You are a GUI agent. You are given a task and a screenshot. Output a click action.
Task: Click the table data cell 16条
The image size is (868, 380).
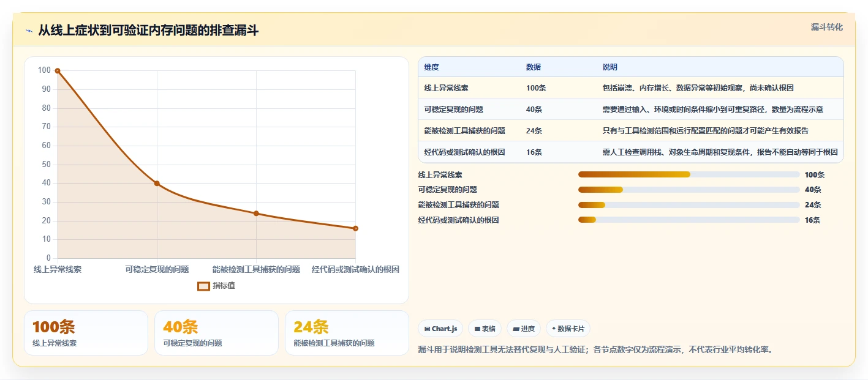534,152
